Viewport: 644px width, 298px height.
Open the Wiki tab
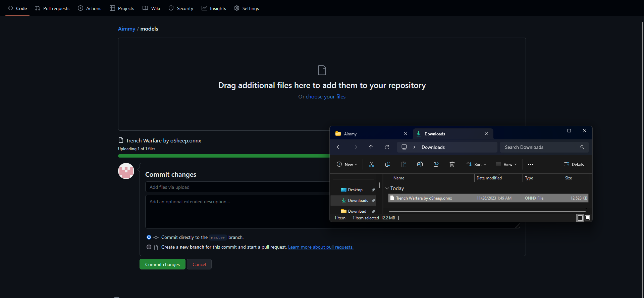tap(151, 8)
